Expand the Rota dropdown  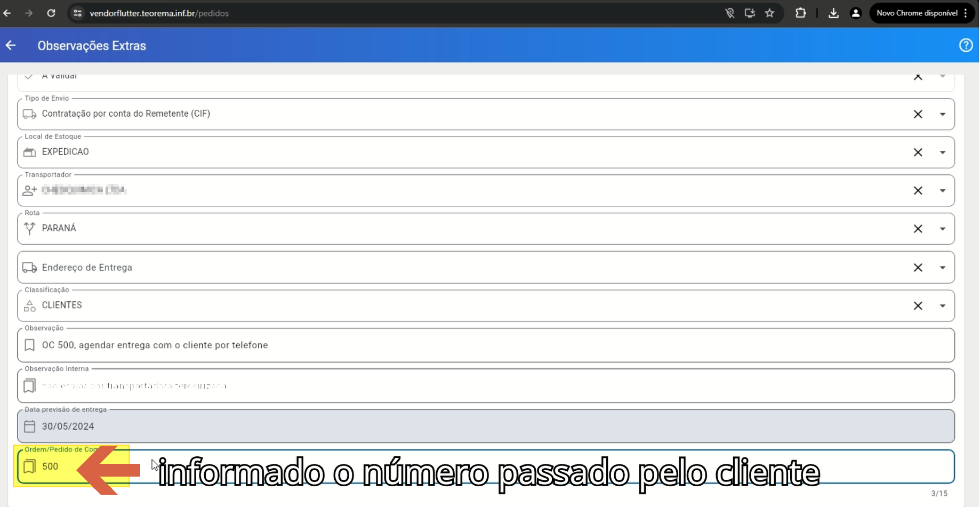coord(943,229)
